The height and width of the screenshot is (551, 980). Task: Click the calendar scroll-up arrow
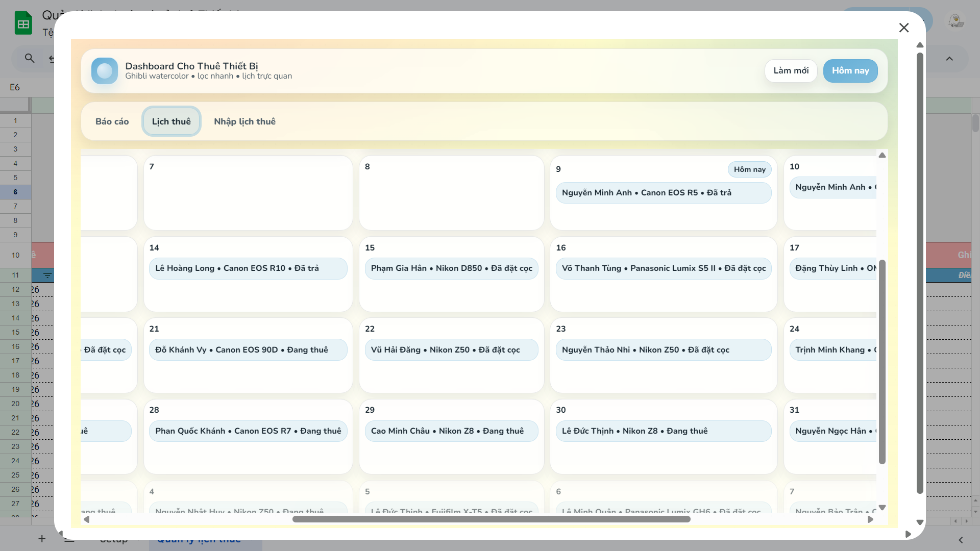click(882, 156)
